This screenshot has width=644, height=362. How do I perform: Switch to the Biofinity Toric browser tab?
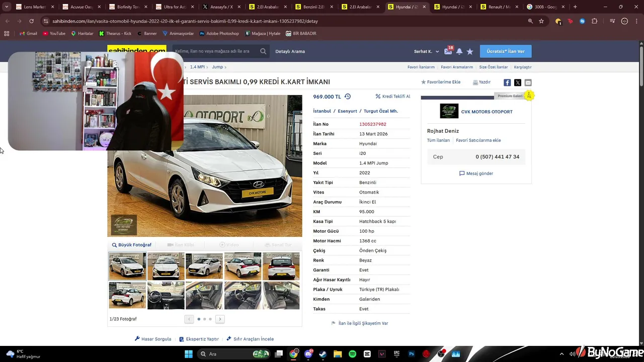click(x=128, y=7)
